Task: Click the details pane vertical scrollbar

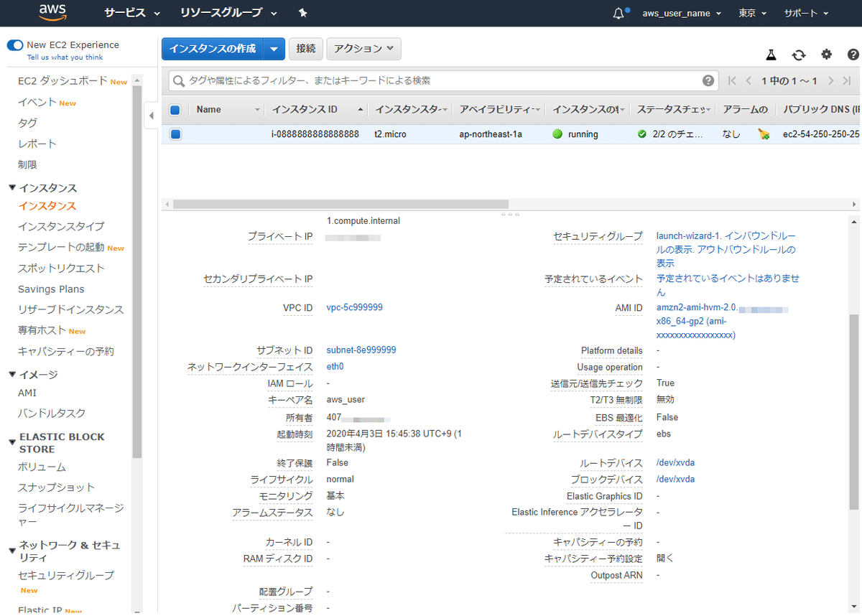Action: pyautogui.click(x=854, y=412)
